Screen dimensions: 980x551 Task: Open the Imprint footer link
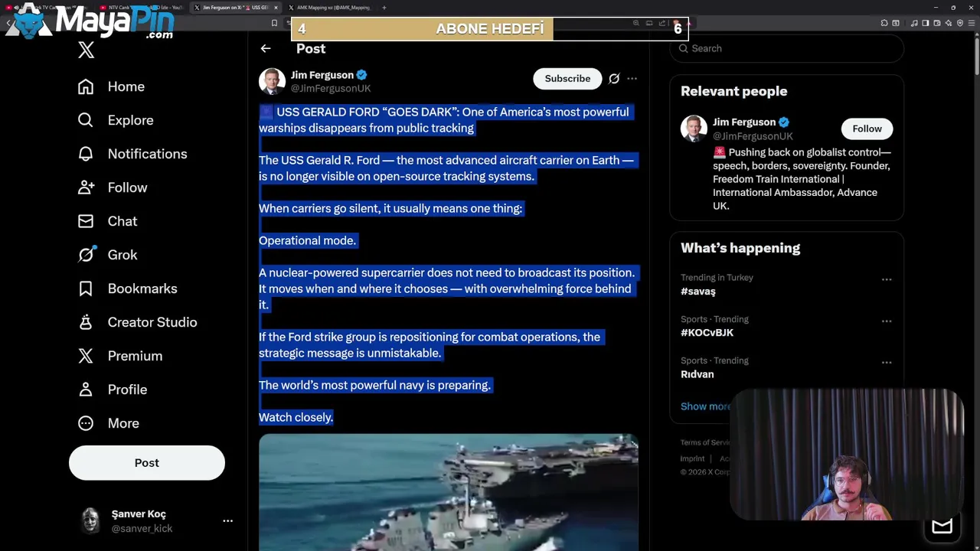tap(692, 458)
